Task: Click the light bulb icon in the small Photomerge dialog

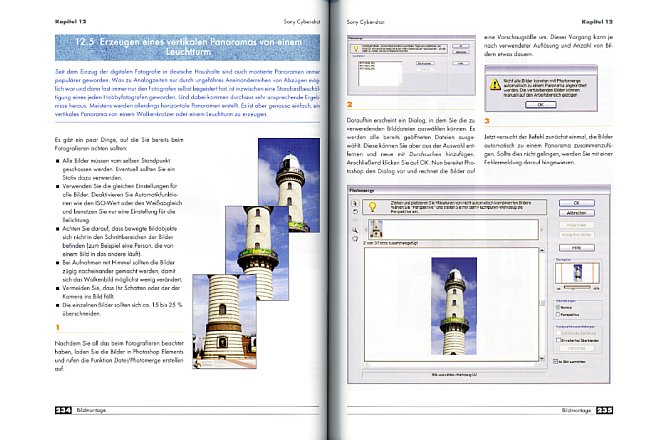Action: coord(356,49)
